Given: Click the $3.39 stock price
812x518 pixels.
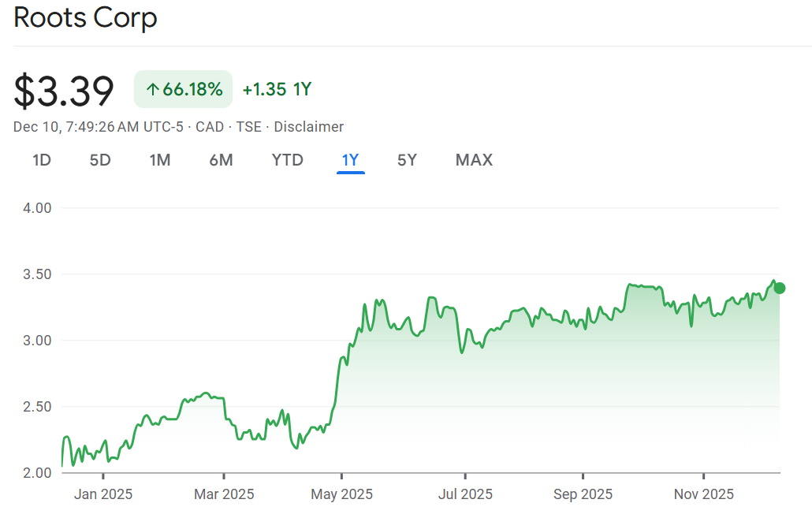Looking at the screenshot, I should [x=64, y=91].
